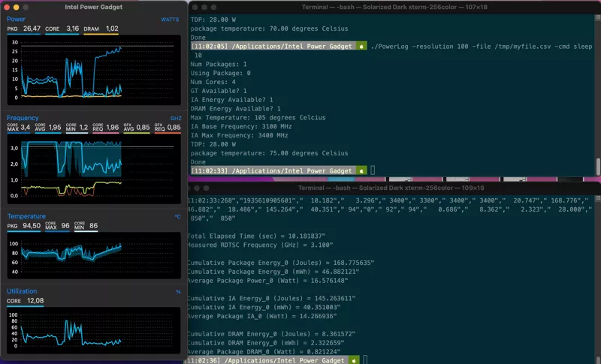Image resolution: width=601 pixels, height=364 pixels.
Task: Click 'Cumulative Package Energy_0 (Joules)' line
Action: (280, 263)
